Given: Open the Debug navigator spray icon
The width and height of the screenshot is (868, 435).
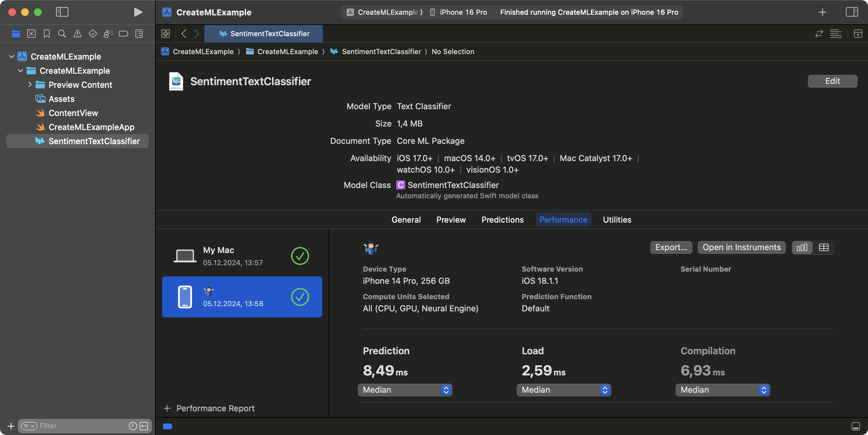Looking at the screenshot, I should pos(108,34).
